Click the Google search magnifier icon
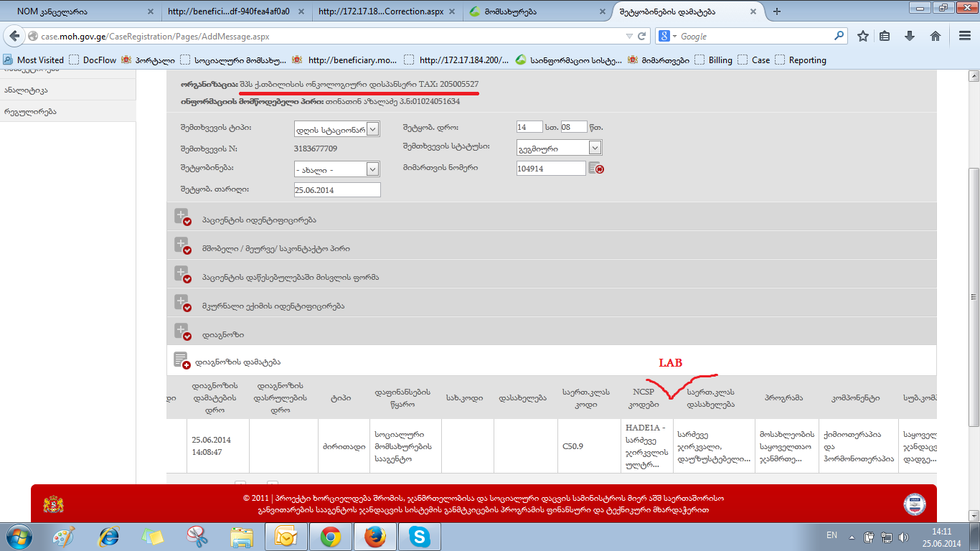 [x=839, y=36]
